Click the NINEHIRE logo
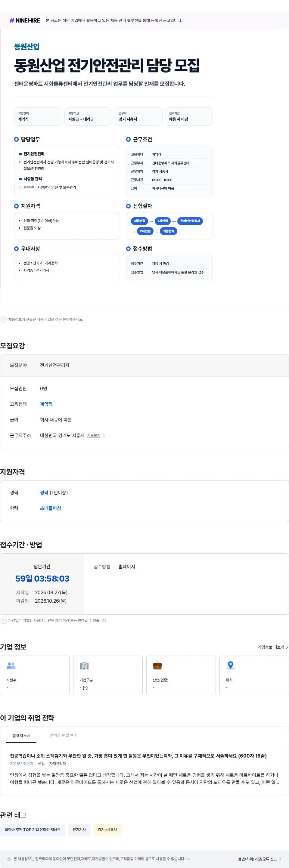Viewport: 289px width, 868px height. click(25, 20)
